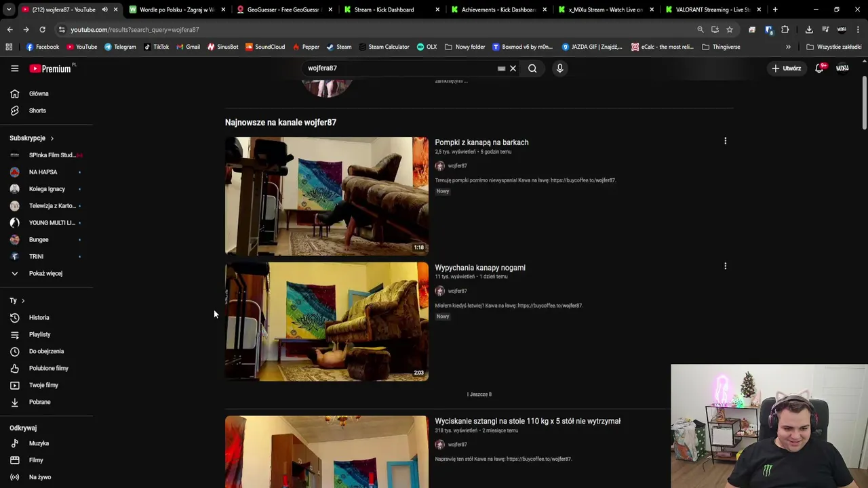
Task: Expand Subskrypcje section chevron
Action: [52, 138]
